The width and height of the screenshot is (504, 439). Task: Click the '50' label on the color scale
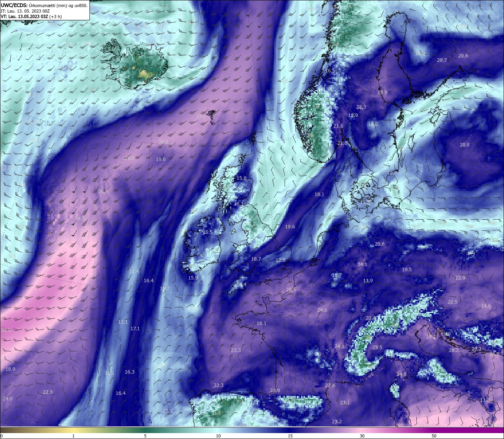tap(434, 436)
